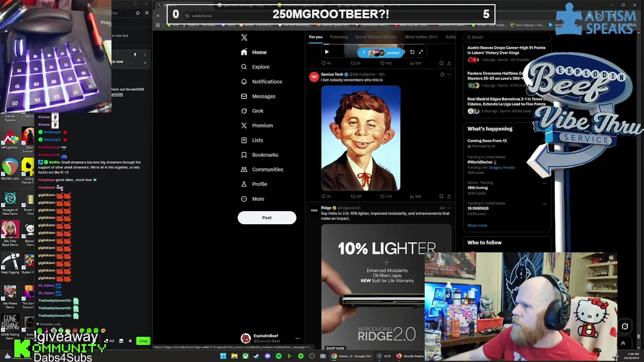Open picture-in-picture on the top video
The image size is (644, 362).
[412, 52]
